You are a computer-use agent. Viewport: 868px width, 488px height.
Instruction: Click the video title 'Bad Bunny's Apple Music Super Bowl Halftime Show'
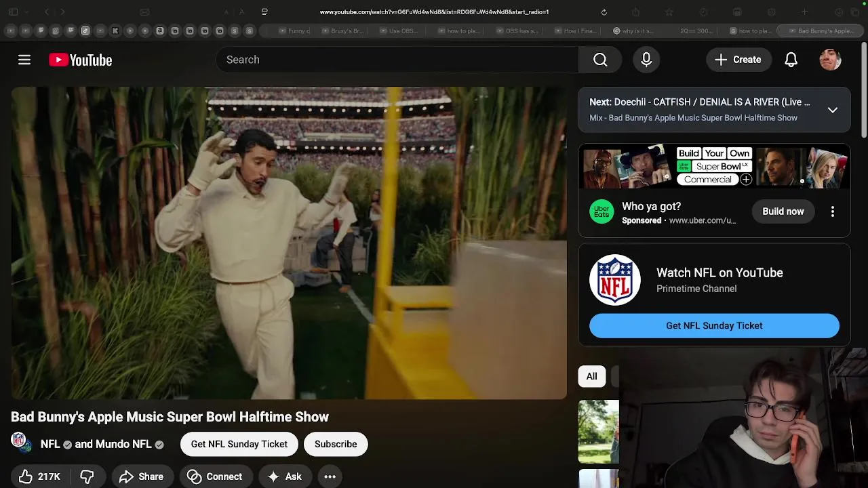click(x=170, y=417)
